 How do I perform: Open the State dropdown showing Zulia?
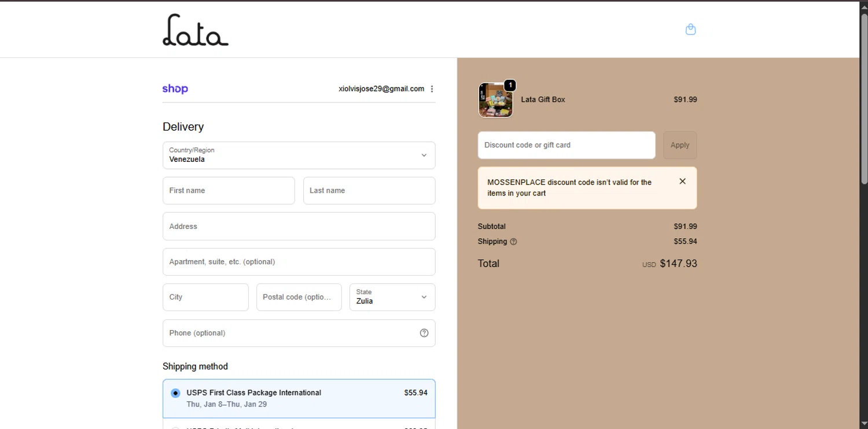click(x=392, y=297)
